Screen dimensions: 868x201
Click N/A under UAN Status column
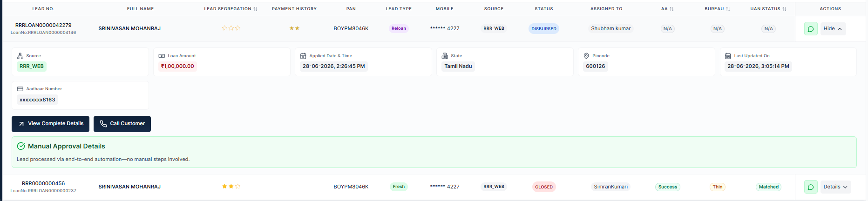769,29
